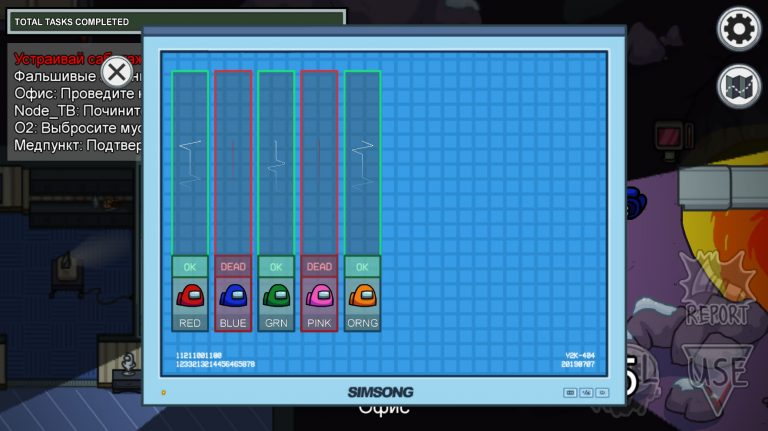
Task: Click the first monitor bezel button
Action: click(x=570, y=393)
